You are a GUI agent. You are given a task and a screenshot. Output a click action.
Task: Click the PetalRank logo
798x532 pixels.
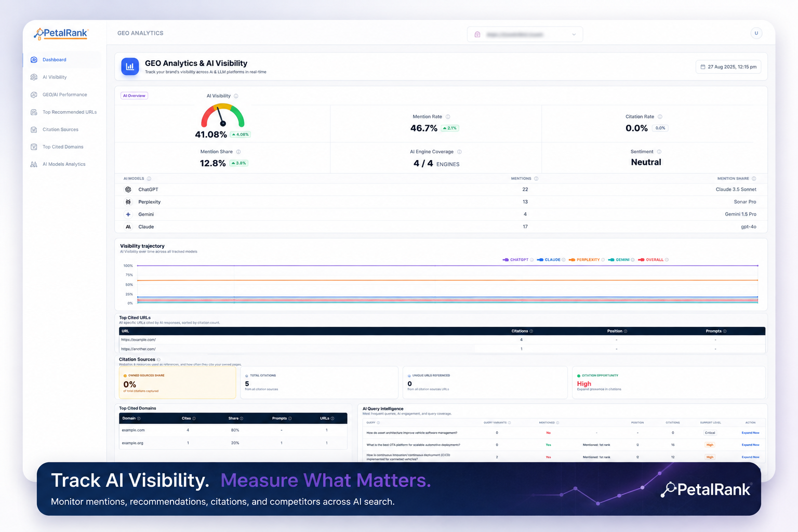coord(61,33)
